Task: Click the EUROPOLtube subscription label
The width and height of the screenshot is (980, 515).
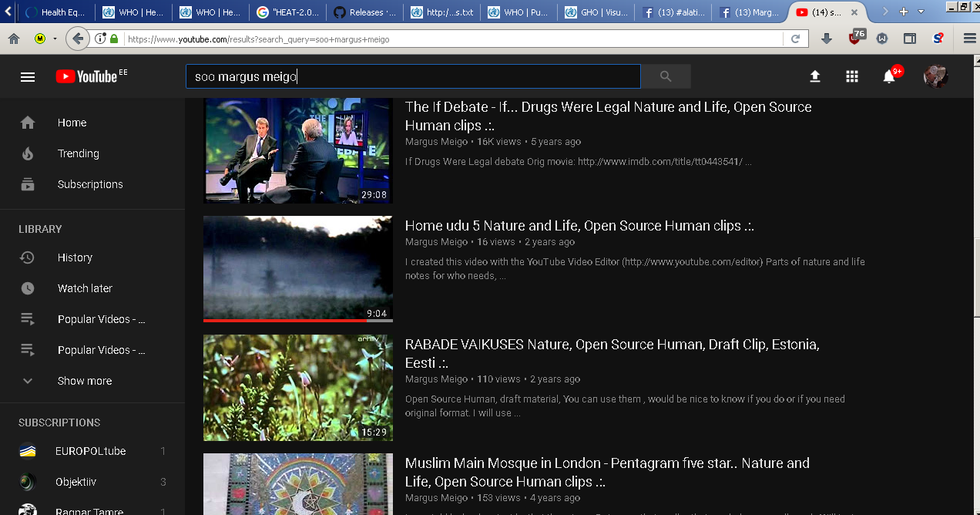Action: click(x=90, y=451)
